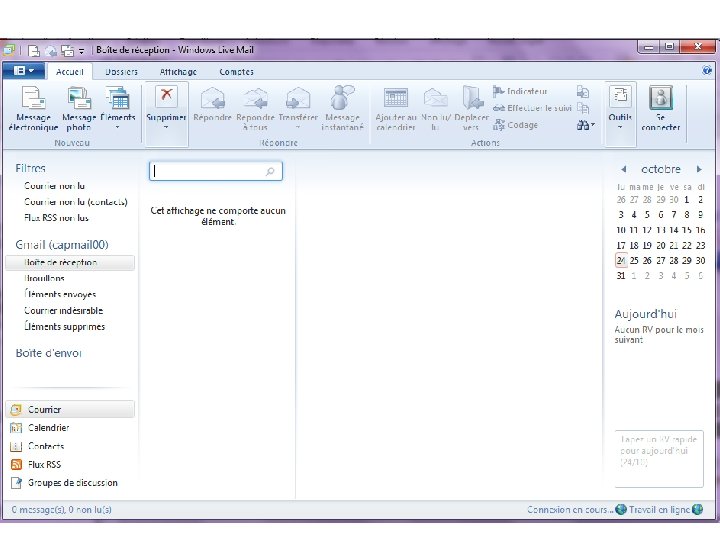Click the Message instantané icon

pos(342,109)
